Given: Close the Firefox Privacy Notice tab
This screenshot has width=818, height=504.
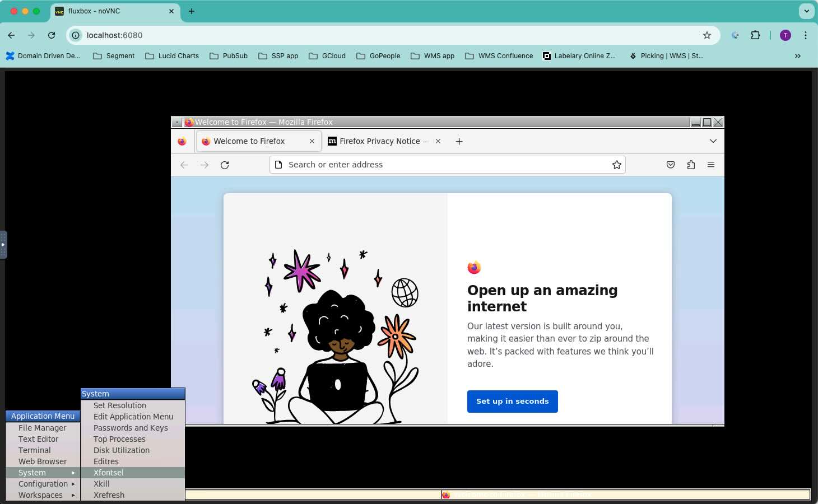Looking at the screenshot, I should pyautogui.click(x=438, y=141).
